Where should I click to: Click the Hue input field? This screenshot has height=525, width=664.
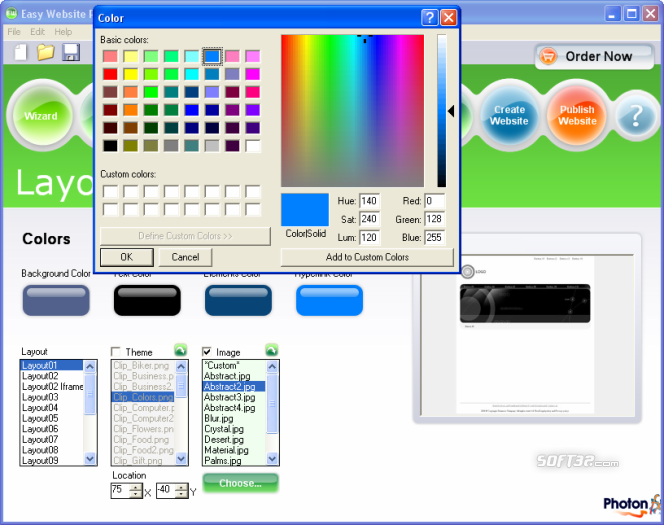pos(370,201)
